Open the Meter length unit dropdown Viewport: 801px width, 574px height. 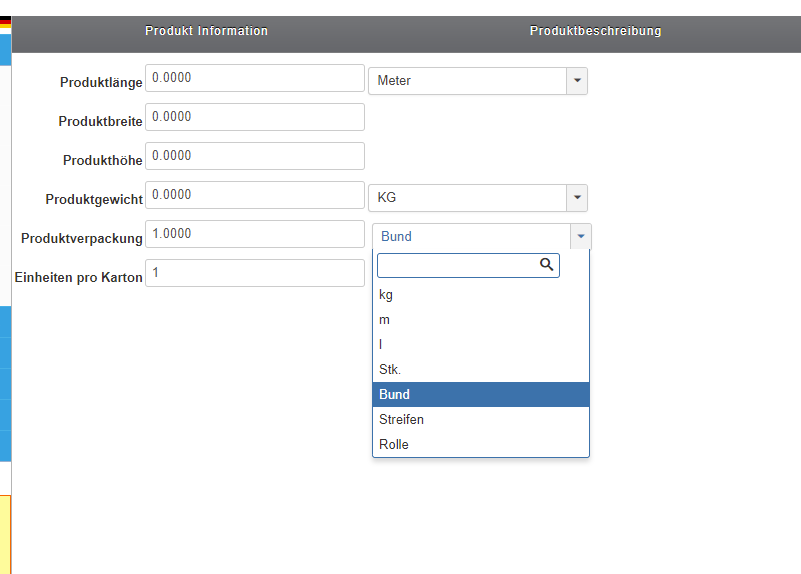[x=477, y=81]
